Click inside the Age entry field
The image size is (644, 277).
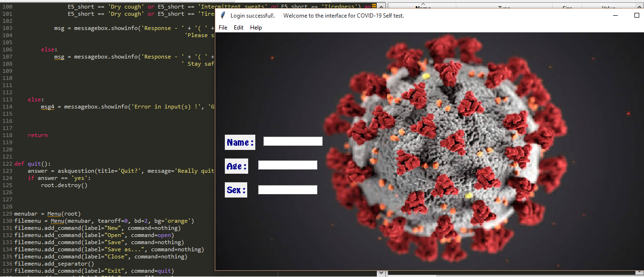[287, 165]
